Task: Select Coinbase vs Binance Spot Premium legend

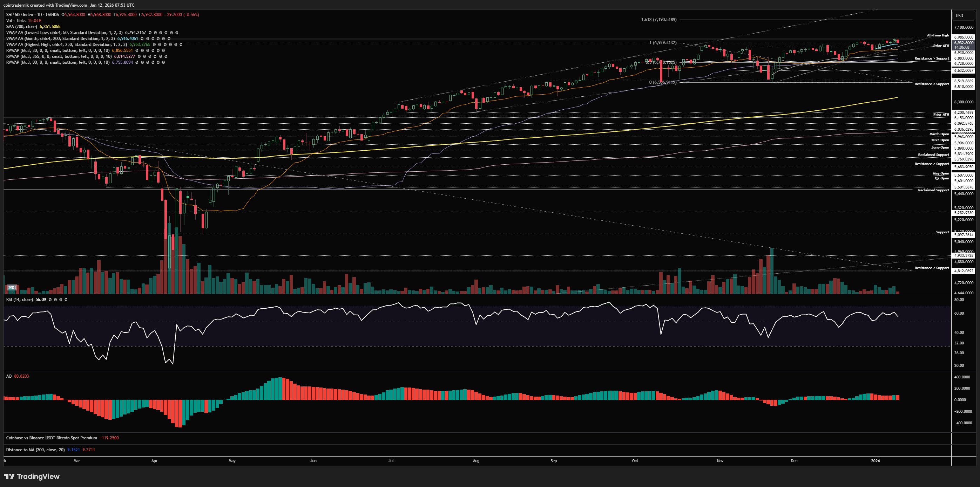Action: point(51,438)
